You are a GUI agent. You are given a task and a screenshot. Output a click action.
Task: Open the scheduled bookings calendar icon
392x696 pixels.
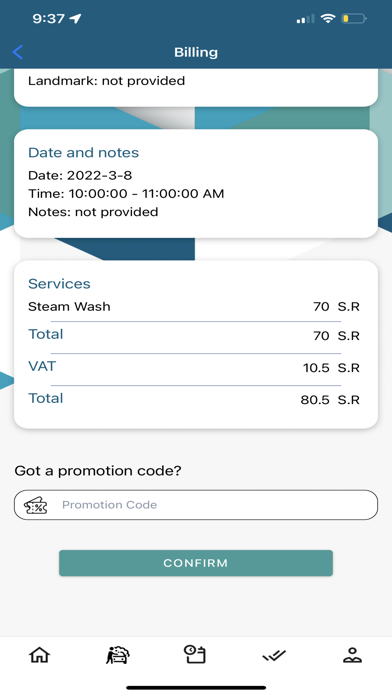[x=195, y=655]
